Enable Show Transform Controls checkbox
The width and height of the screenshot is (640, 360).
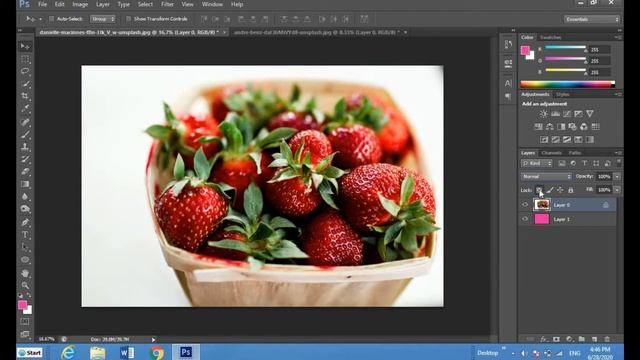click(129, 19)
